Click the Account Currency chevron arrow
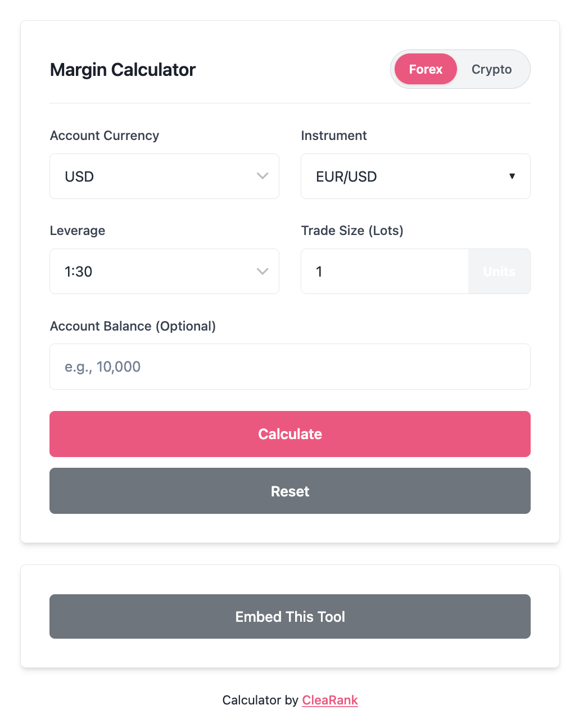The width and height of the screenshot is (588, 723). pyautogui.click(x=263, y=176)
